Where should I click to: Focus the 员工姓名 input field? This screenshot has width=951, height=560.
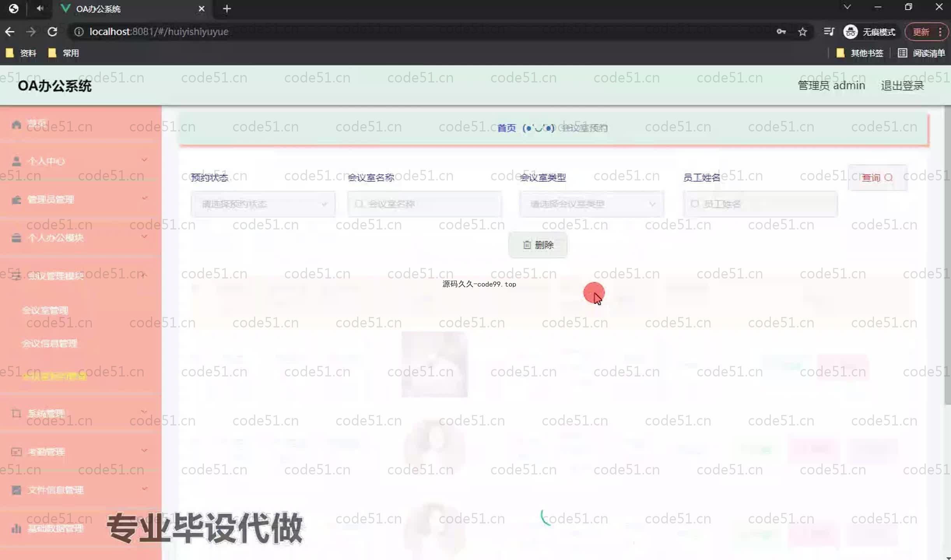pos(760,204)
